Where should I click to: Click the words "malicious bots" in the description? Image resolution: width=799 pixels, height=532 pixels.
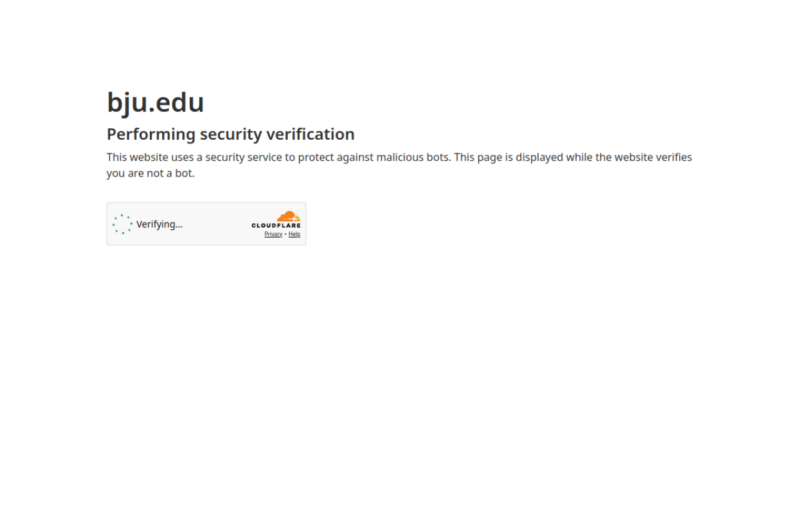(413, 157)
